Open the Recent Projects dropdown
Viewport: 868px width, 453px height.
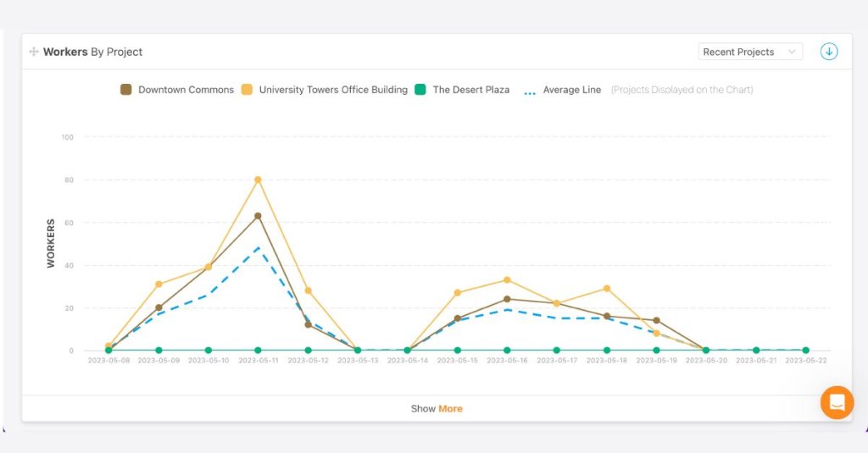(x=749, y=52)
